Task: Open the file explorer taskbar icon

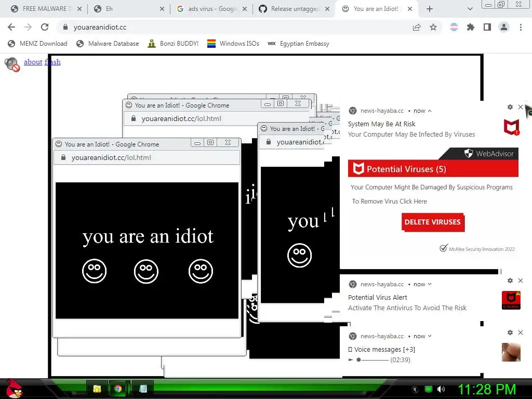Action: coord(97,389)
